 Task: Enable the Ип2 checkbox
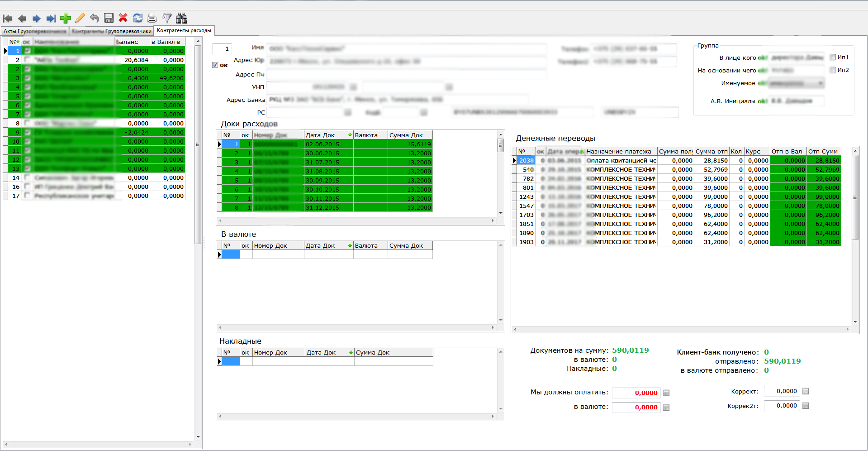tap(833, 70)
